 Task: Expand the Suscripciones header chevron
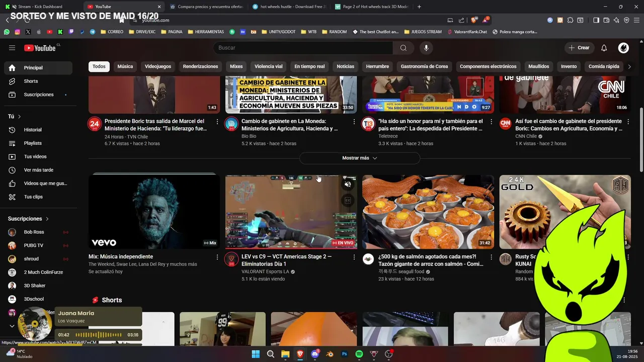(47, 219)
